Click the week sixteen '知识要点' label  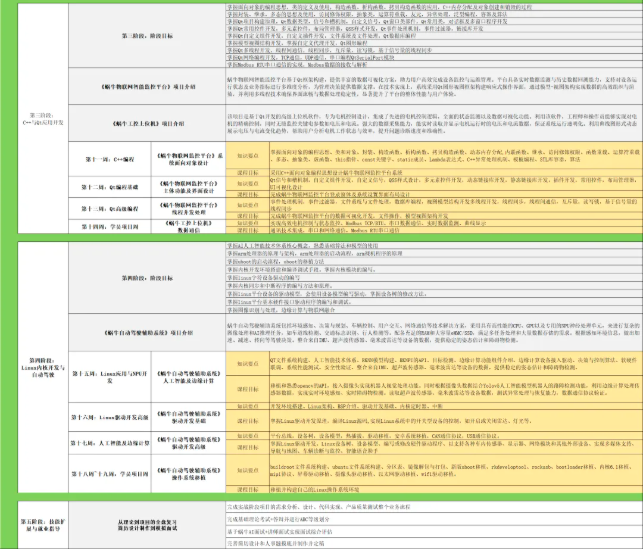248,406
